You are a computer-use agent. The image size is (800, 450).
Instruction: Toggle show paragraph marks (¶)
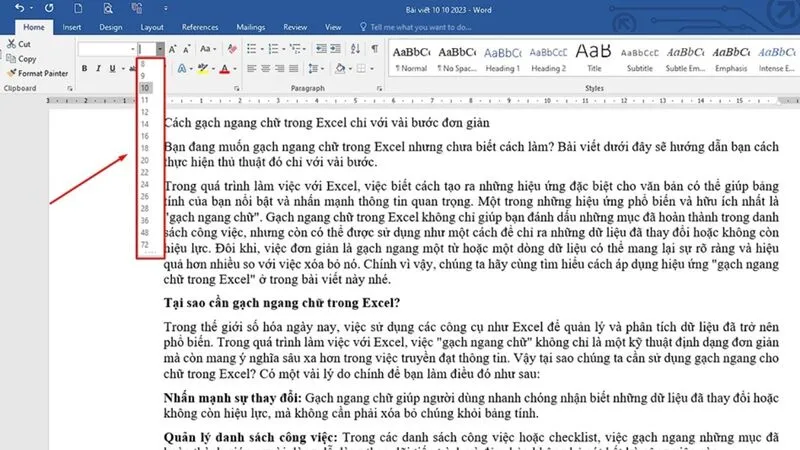374,49
